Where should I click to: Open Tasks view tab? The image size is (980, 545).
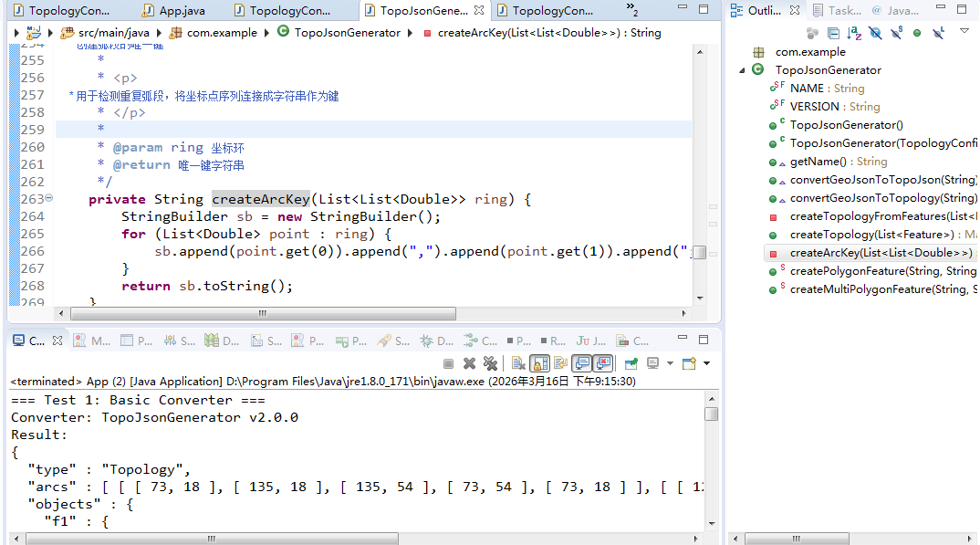837,11
